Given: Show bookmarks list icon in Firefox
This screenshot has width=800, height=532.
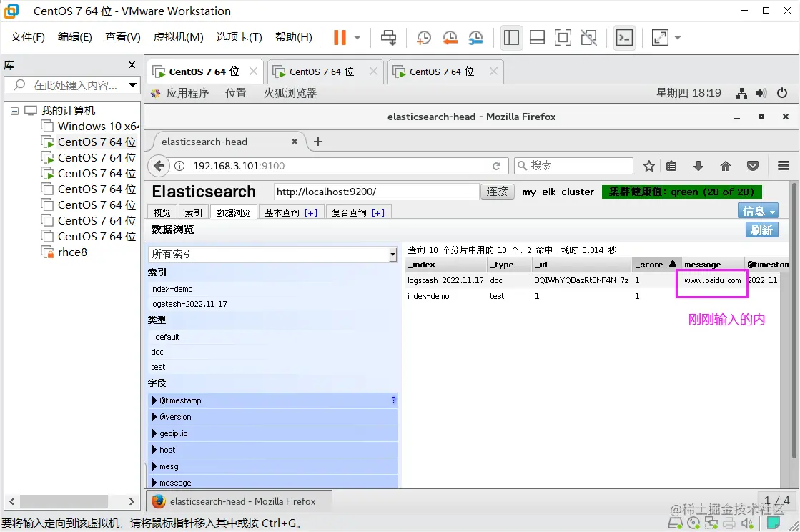Looking at the screenshot, I should pos(671,166).
